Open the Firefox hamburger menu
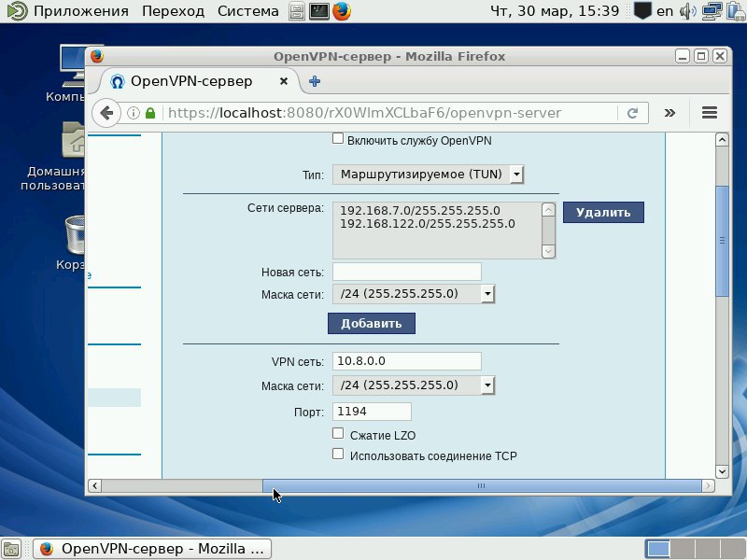Viewport: 747px width, 560px height. click(x=710, y=113)
